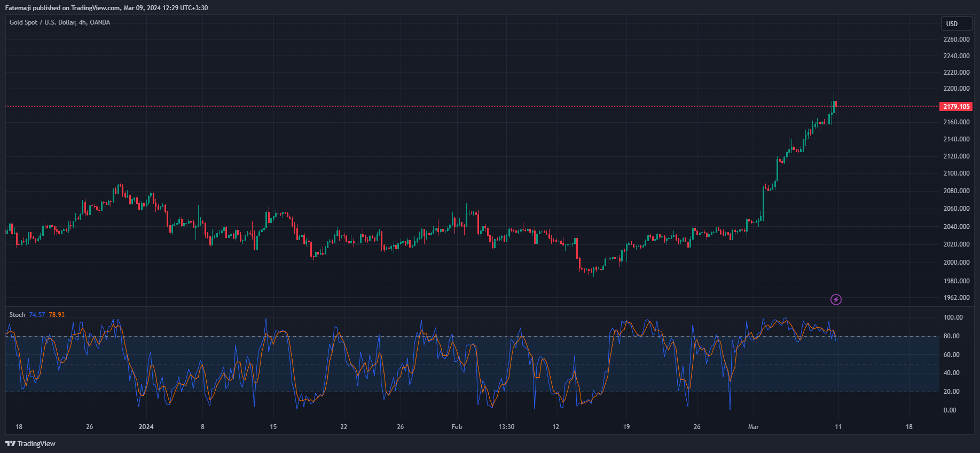This screenshot has width=980, height=453.
Task: Click the Stoch scale value 80.00
Action: click(952, 336)
